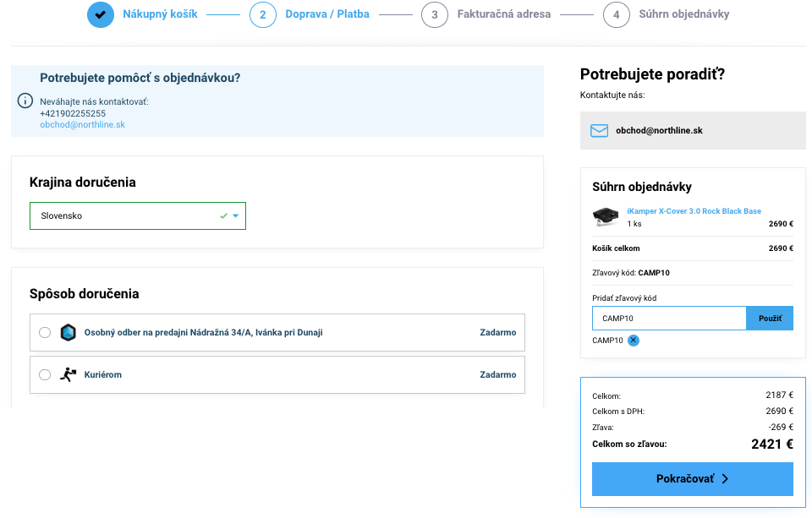The image size is (812, 518).
Task: Select personal pickup radio at Nádražná 34/A
Action: 45,332
